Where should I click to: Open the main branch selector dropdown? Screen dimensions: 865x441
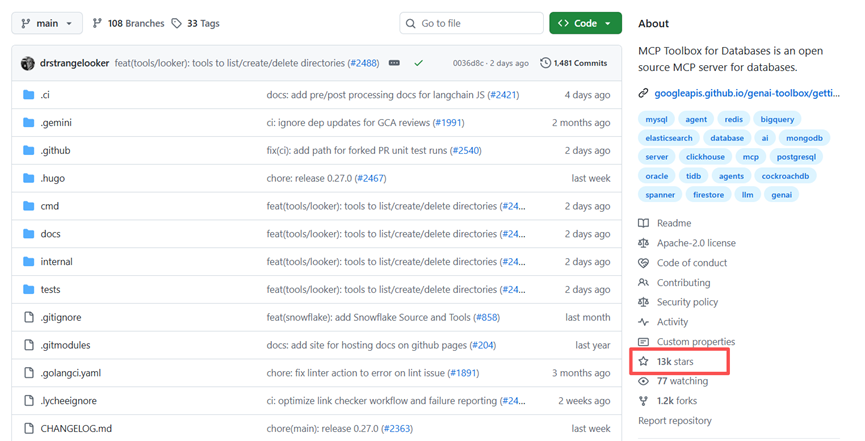click(x=47, y=23)
